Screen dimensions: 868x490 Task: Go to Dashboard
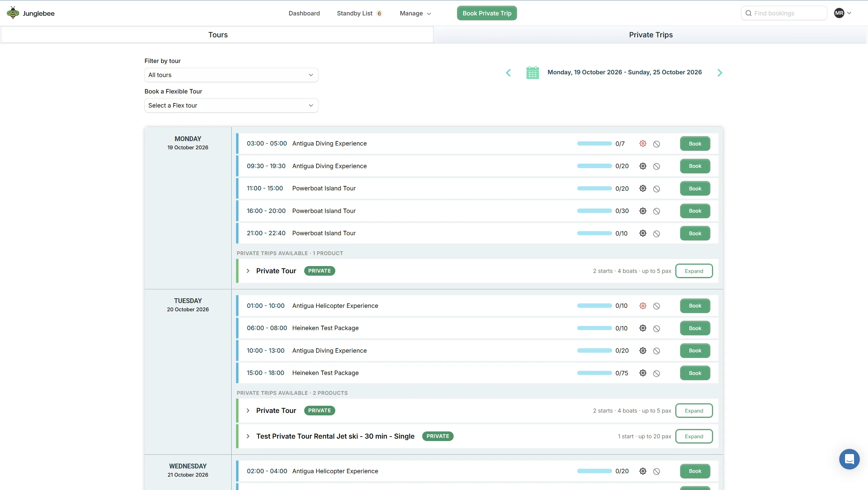[x=304, y=13]
